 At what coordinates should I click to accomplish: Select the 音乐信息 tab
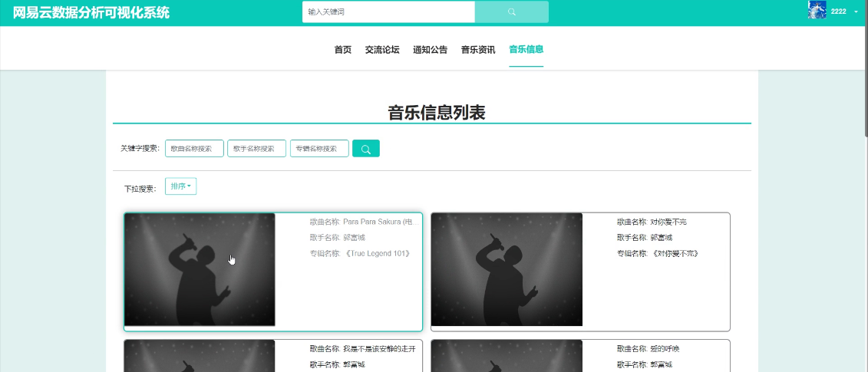click(x=526, y=49)
